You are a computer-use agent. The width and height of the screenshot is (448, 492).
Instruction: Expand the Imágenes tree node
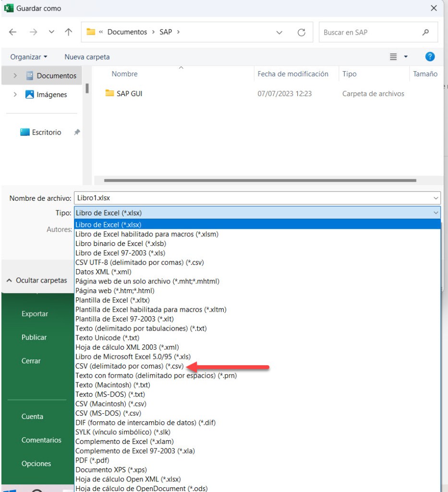[15, 95]
